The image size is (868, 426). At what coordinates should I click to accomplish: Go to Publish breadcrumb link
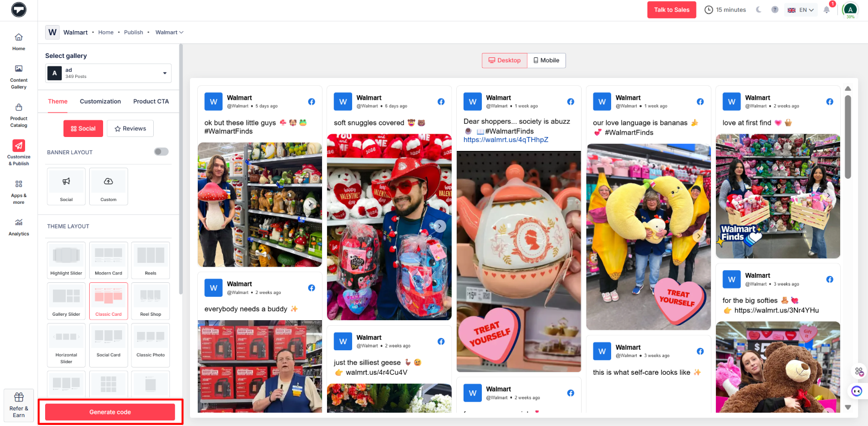(x=134, y=32)
